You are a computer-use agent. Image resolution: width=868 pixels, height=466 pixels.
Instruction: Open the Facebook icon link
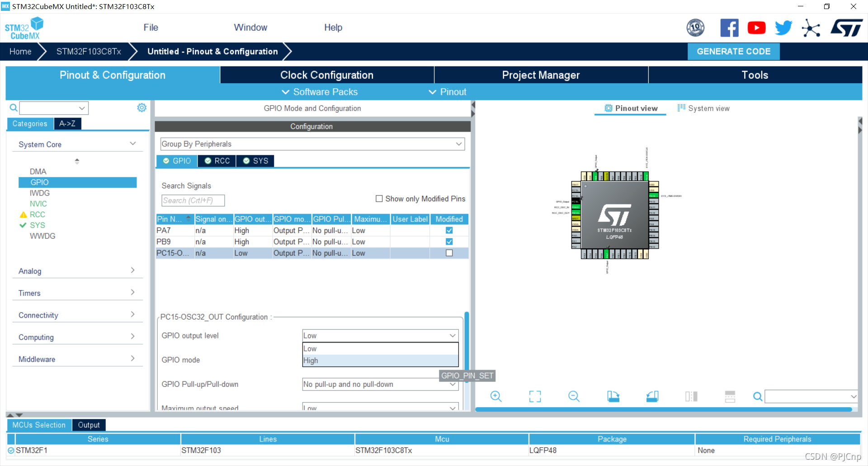click(729, 28)
